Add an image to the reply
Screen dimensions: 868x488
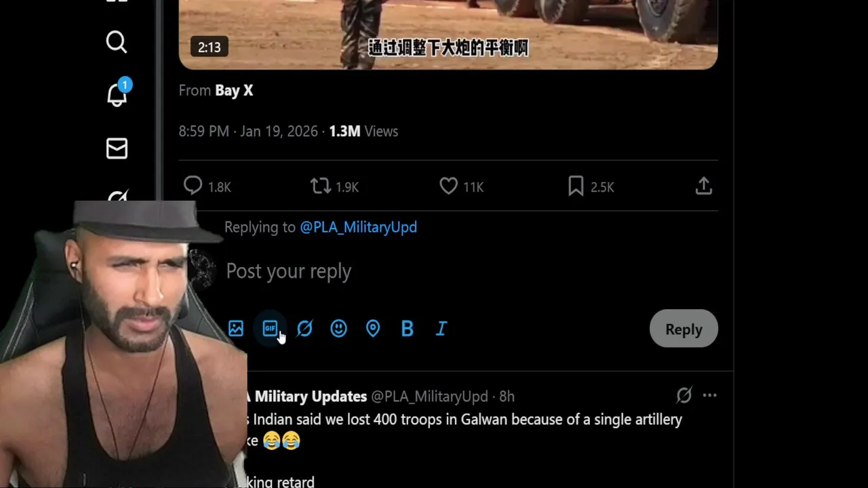tap(236, 329)
